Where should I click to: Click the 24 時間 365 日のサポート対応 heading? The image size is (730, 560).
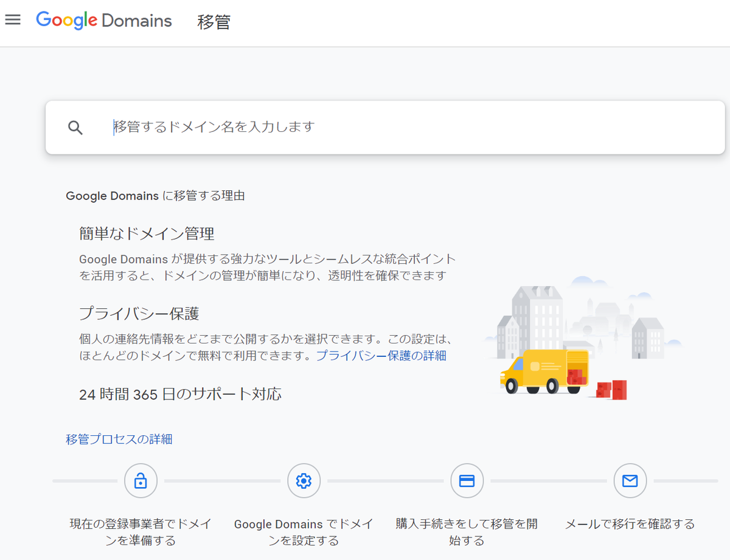[x=180, y=394]
